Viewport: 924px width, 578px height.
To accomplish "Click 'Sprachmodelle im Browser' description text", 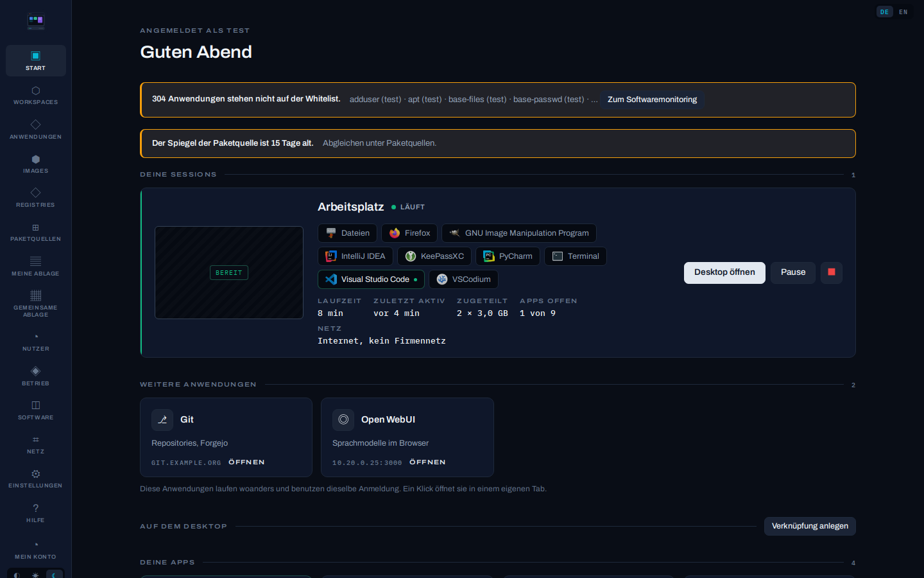I will (381, 443).
